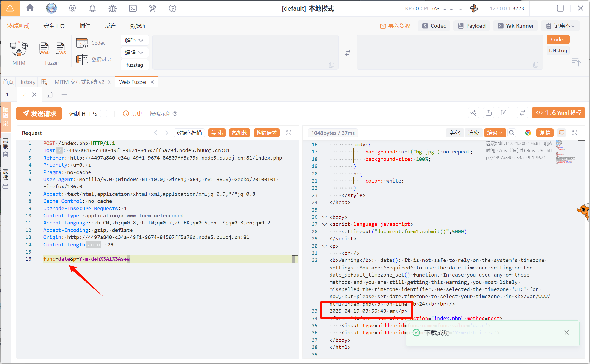Swap codec input and output
Viewport: 590px width, 364px height.
click(x=348, y=53)
